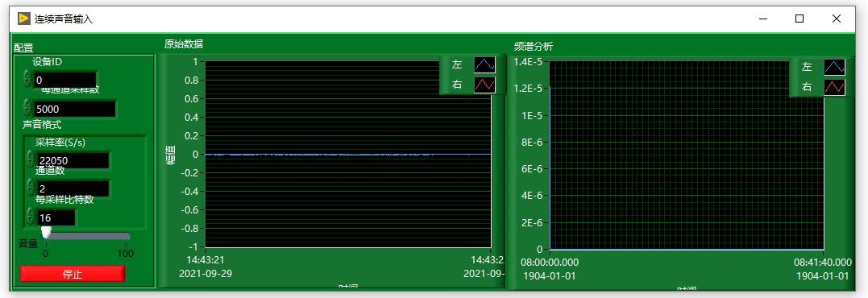Open the left channel plot icon in raw data legend
This screenshot has width=868, height=298.
(x=484, y=64)
